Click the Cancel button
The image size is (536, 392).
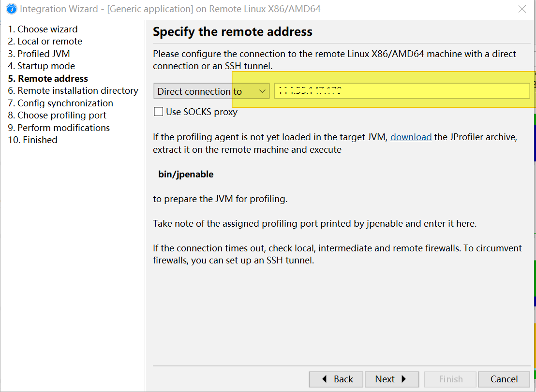[504, 379]
